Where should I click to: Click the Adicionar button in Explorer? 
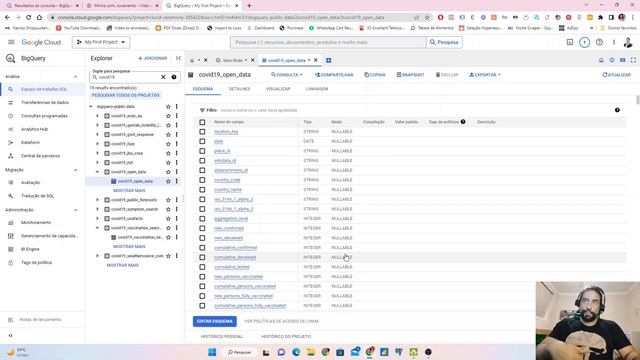click(x=152, y=58)
